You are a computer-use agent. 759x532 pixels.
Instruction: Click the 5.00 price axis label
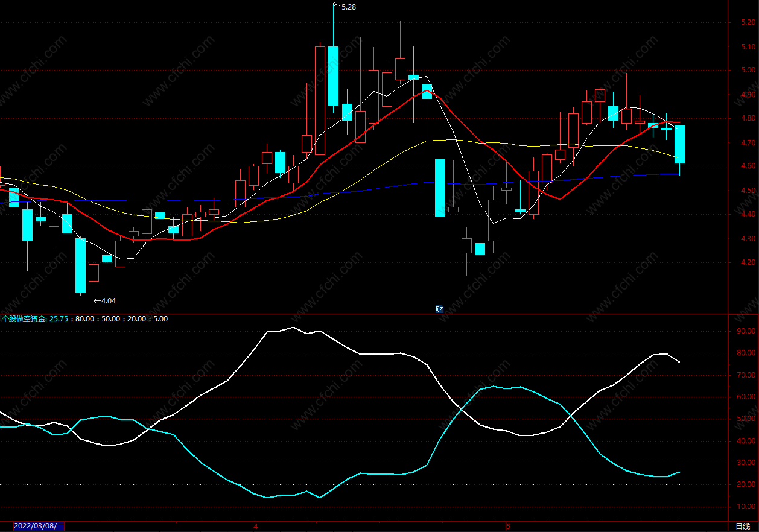click(x=748, y=70)
